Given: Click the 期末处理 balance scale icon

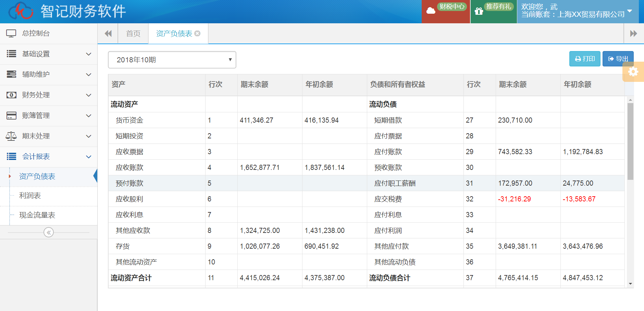Looking at the screenshot, I should 11,136.
